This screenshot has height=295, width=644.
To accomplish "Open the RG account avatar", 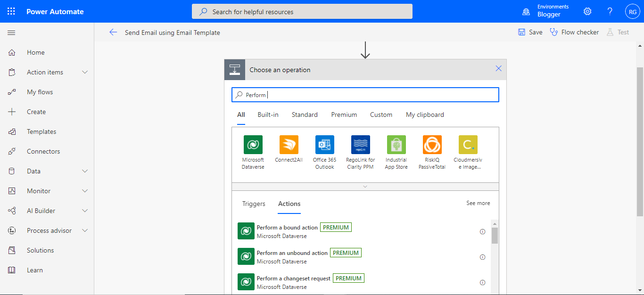I will click(633, 11).
